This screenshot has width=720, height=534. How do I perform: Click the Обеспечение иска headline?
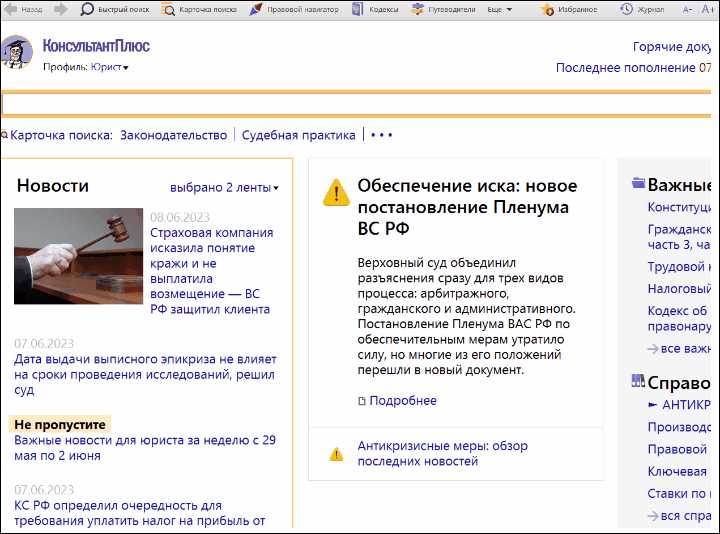click(x=467, y=207)
